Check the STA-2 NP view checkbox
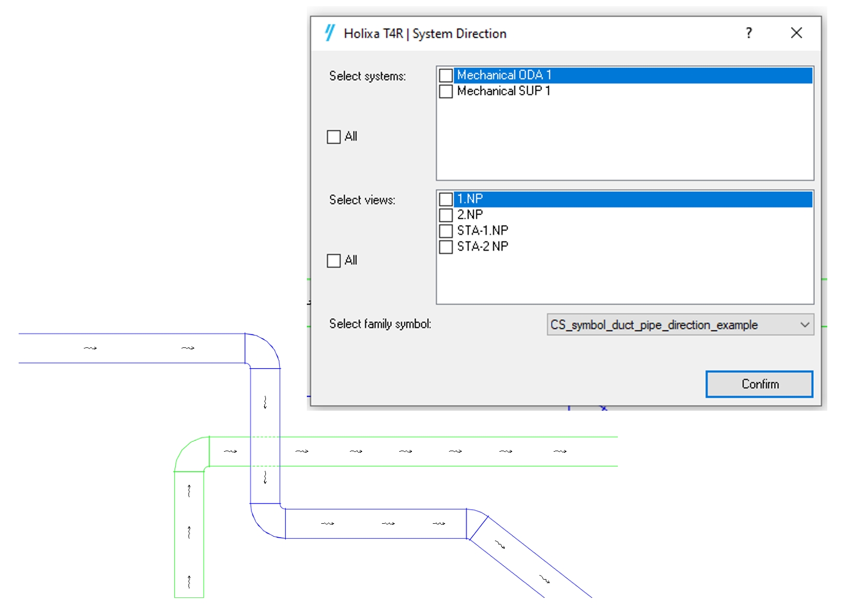This screenshot has width=848, height=616. 446,247
